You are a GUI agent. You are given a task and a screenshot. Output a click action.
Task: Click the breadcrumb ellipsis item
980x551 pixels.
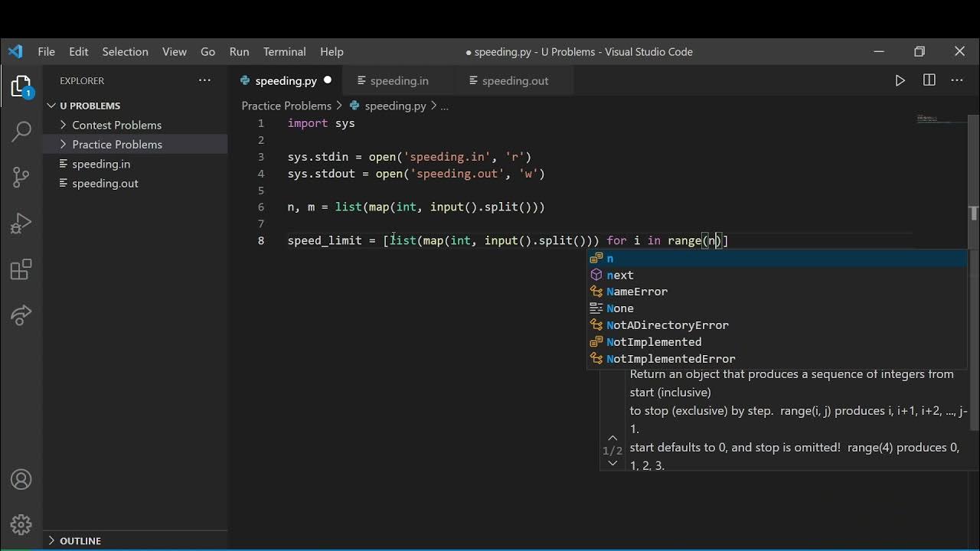[x=444, y=106]
